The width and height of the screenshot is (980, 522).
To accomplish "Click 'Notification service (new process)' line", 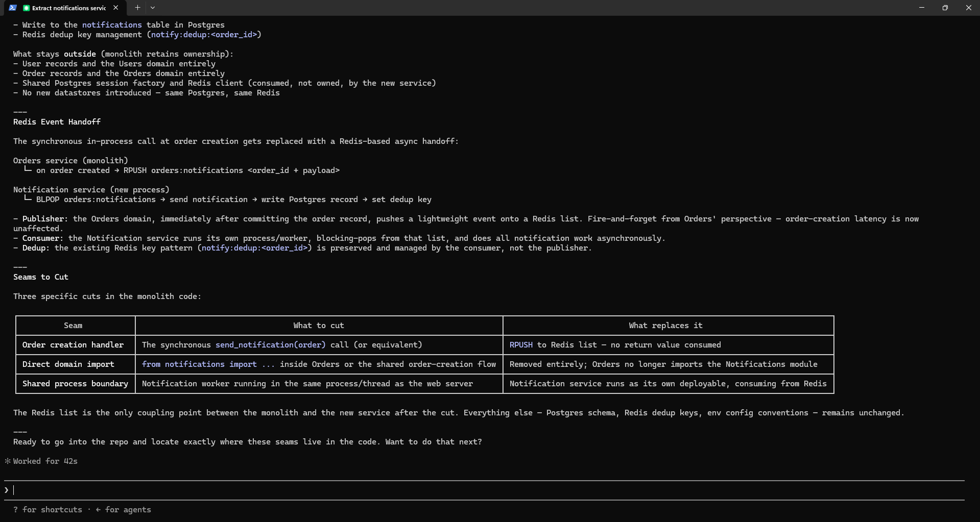I will (x=91, y=190).
